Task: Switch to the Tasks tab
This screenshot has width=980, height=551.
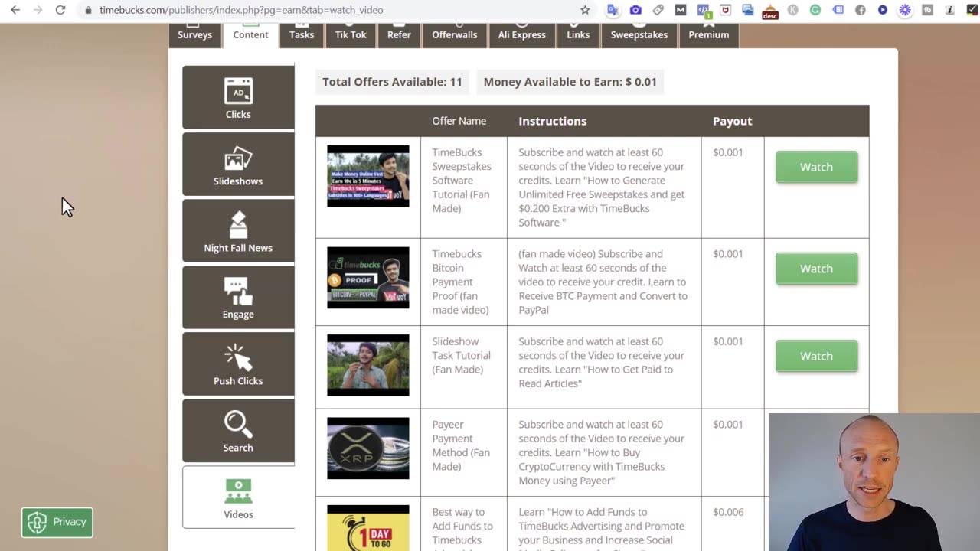Action: 302,34
